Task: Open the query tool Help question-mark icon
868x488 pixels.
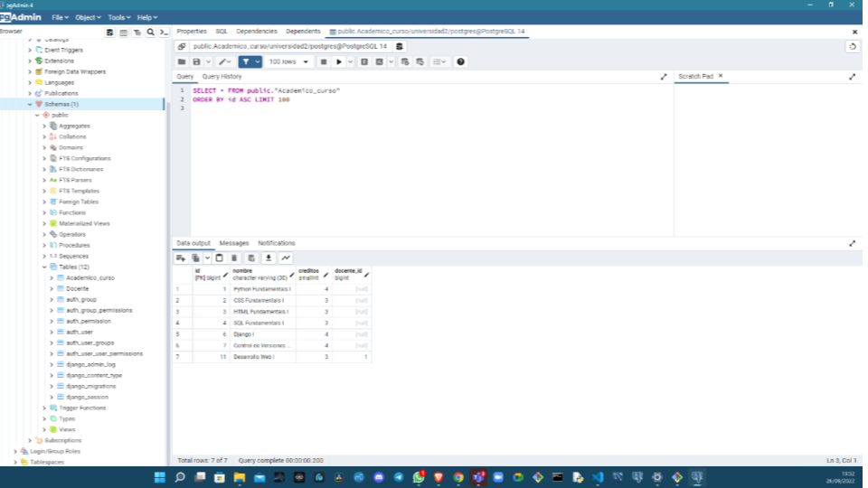Action: [460, 62]
